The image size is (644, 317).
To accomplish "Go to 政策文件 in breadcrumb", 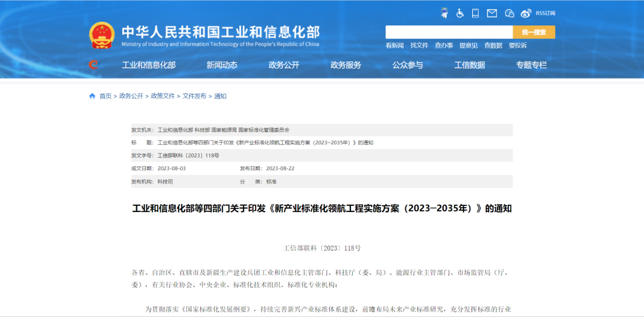I will point(163,96).
